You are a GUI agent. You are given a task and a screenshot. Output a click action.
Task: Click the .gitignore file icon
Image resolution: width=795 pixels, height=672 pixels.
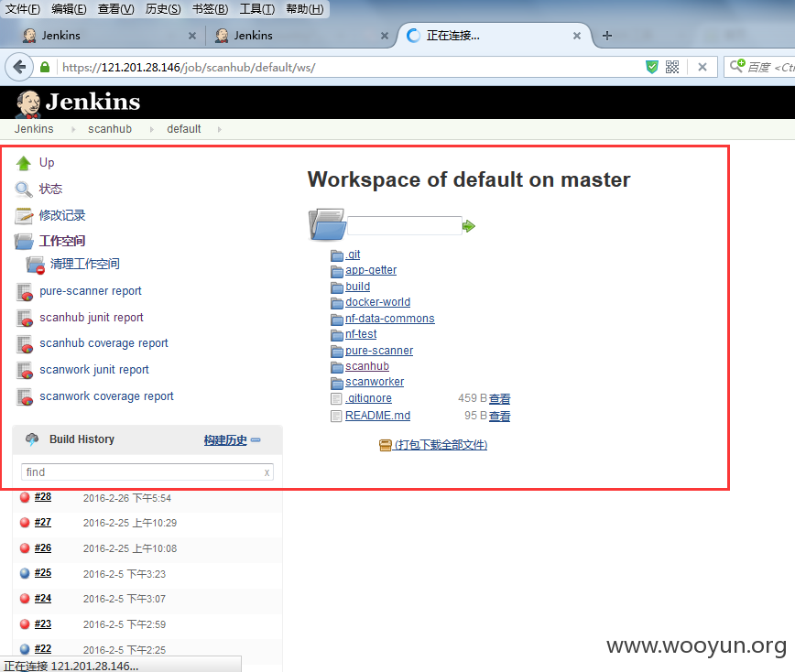[x=336, y=399]
